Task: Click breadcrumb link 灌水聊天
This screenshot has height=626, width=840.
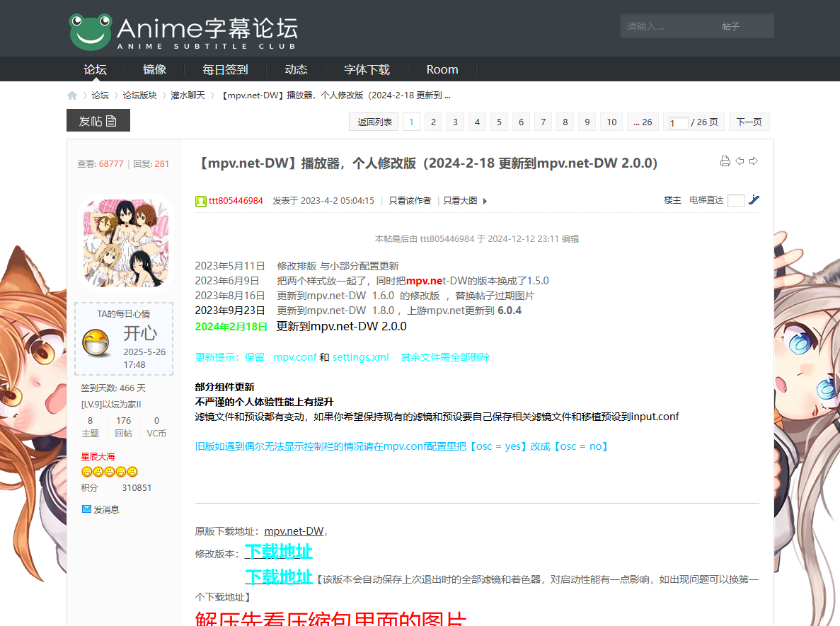Action: pyautogui.click(x=188, y=95)
